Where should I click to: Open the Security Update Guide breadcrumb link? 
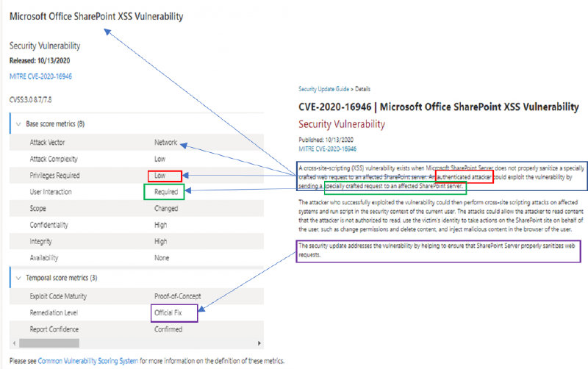[x=323, y=89]
